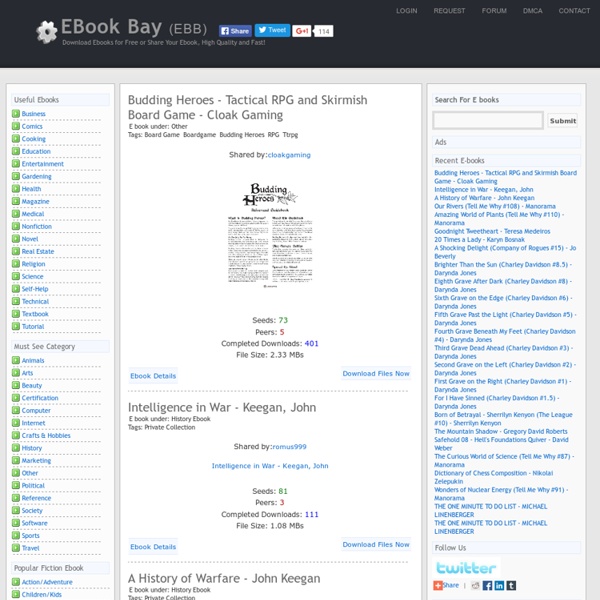Open the LOGIN menu item

[x=407, y=11]
